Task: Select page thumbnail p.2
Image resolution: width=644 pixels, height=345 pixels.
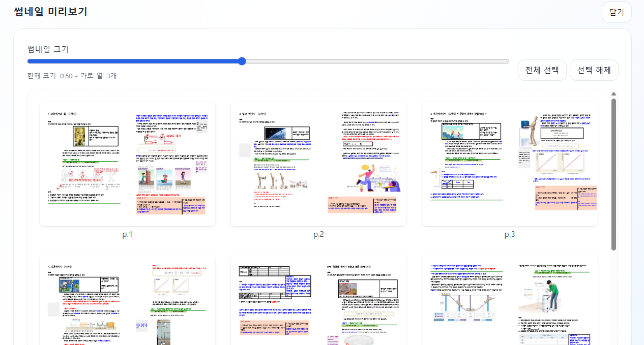Action: tap(318, 164)
